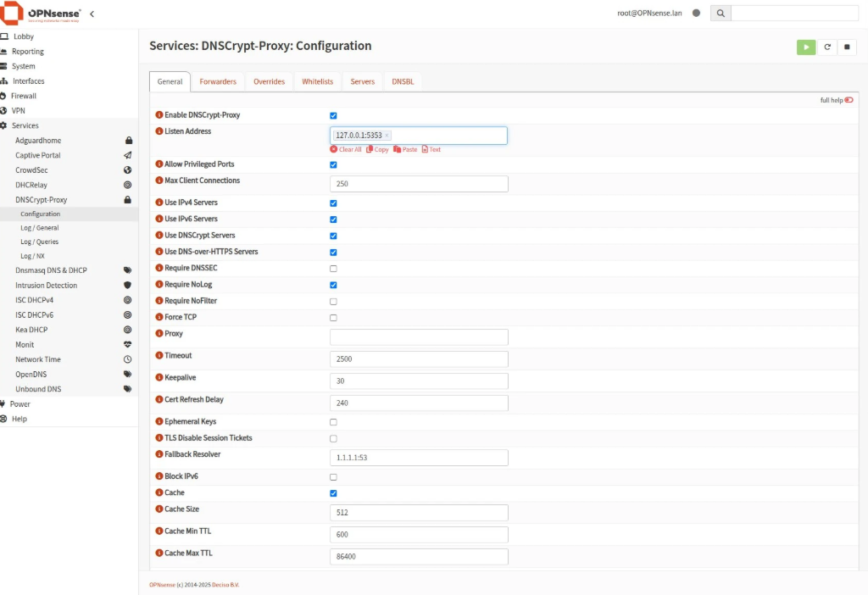Collapse the sidebar using the chevron icon
This screenshot has width=868, height=595.
click(92, 14)
